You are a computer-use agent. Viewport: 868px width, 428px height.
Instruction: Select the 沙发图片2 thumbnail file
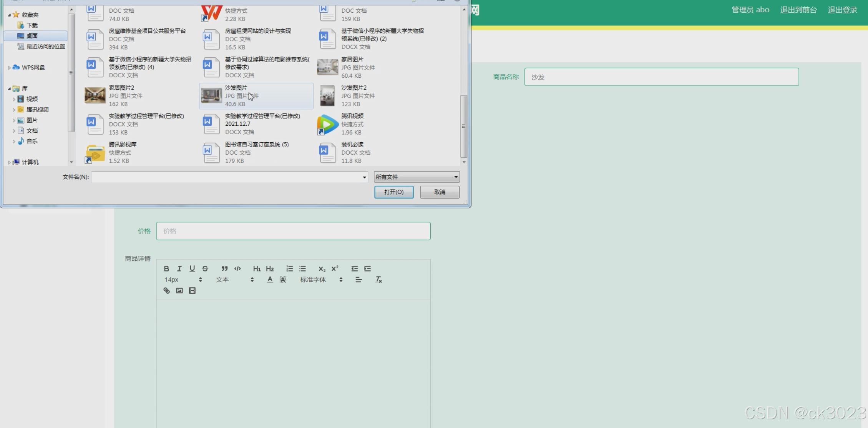point(327,96)
